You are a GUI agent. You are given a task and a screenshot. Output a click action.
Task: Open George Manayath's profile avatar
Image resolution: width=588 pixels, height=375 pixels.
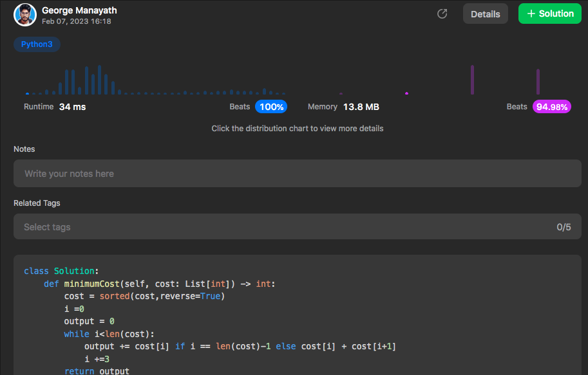tap(25, 15)
